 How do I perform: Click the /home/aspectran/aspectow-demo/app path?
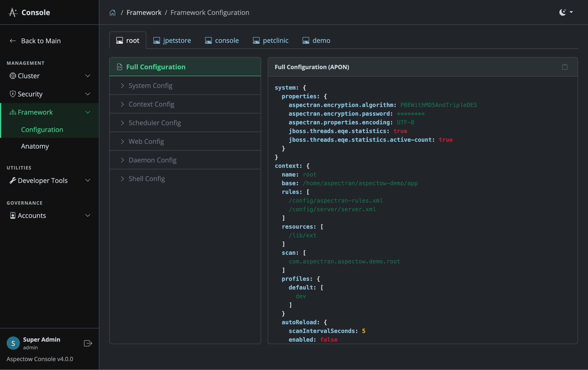(360, 183)
